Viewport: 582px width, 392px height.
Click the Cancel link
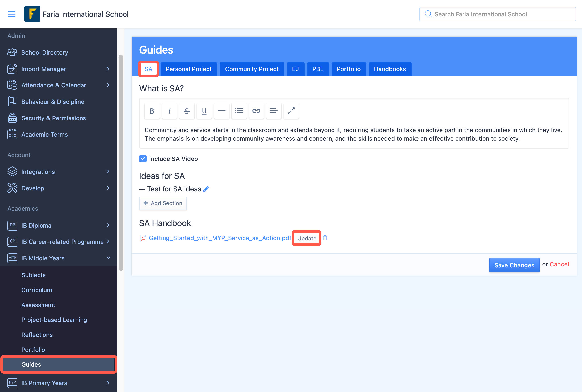coord(559,265)
